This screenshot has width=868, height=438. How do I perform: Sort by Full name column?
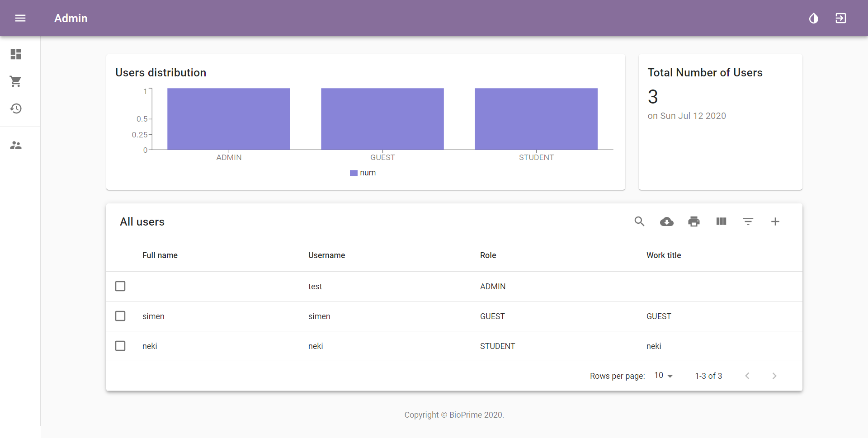click(x=160, y=255)
